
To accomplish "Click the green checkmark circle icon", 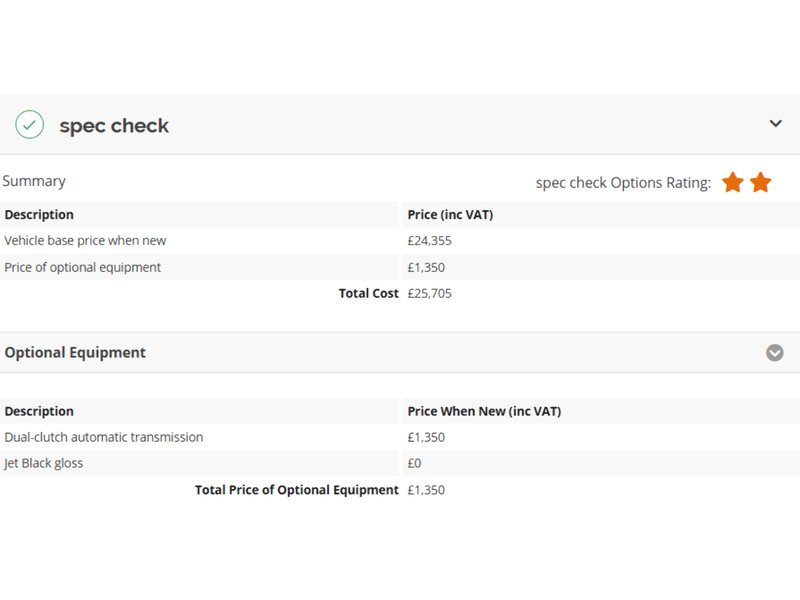I will (x=30, y=124).
